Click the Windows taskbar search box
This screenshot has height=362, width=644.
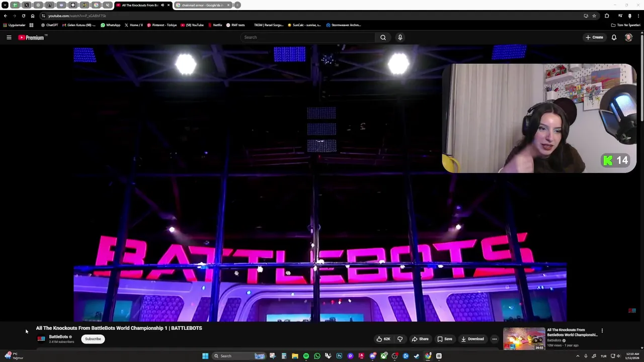click(x=238, y=356)
